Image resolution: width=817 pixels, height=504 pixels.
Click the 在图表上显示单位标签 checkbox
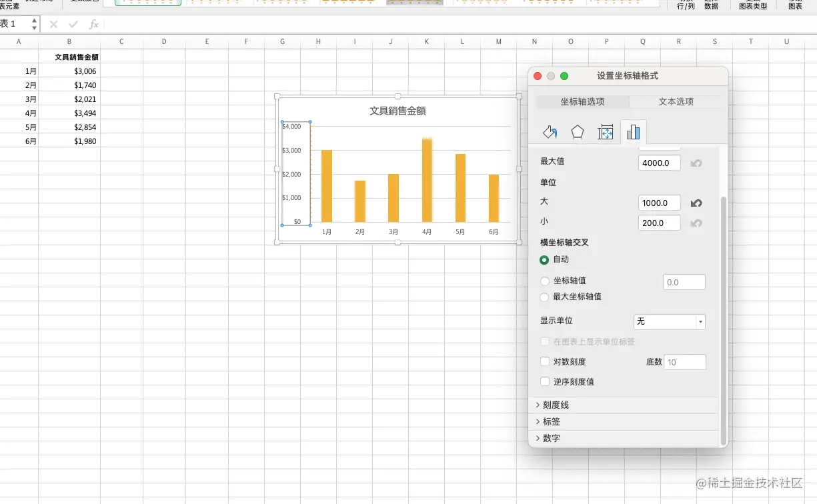point(545,342)
